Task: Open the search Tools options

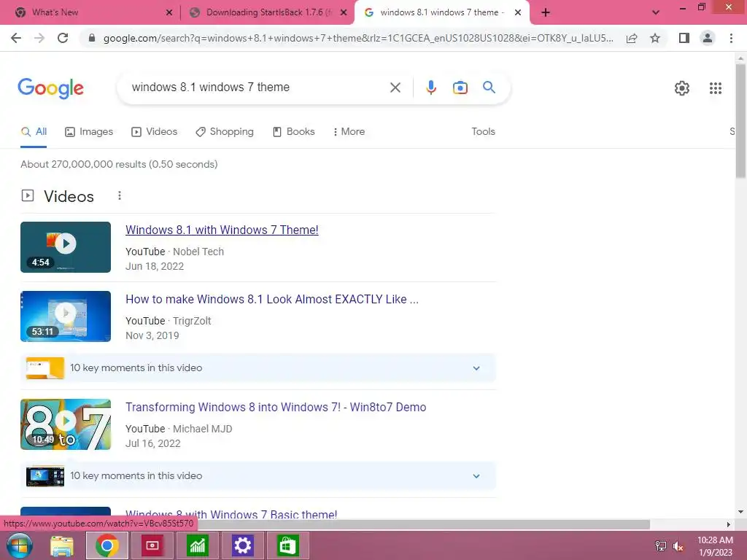Action: tap(483, 132)
